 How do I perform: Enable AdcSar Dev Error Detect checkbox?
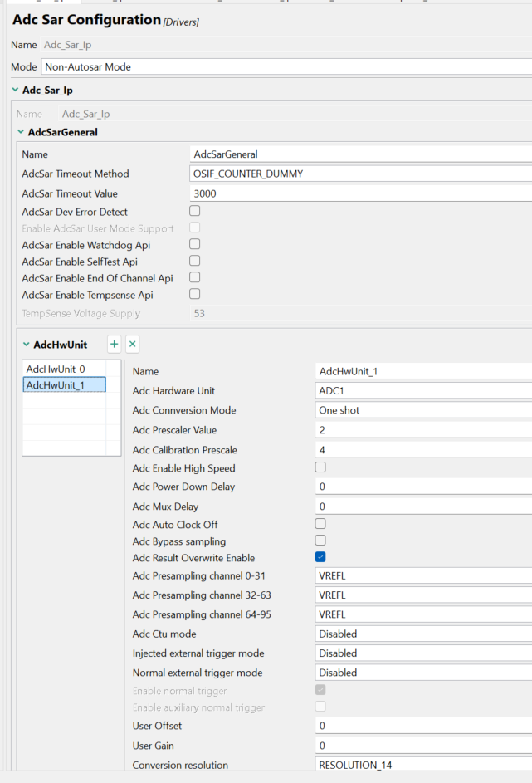[x=195, y=211]
